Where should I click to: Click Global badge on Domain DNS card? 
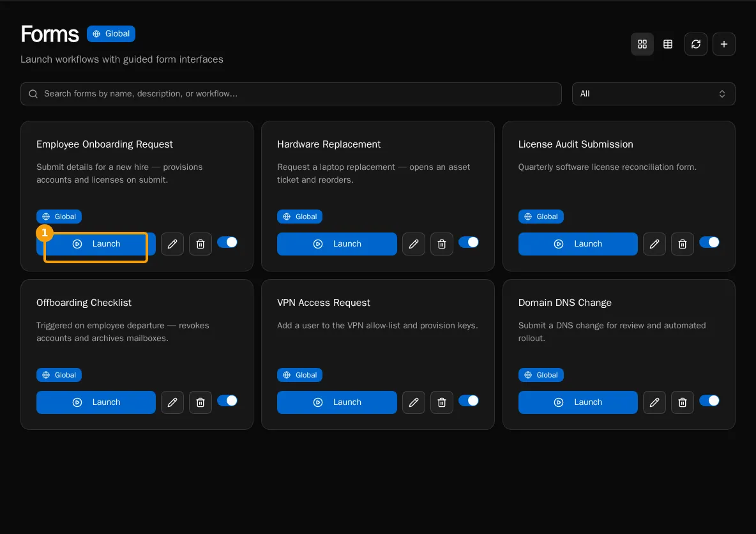(540, 375)
